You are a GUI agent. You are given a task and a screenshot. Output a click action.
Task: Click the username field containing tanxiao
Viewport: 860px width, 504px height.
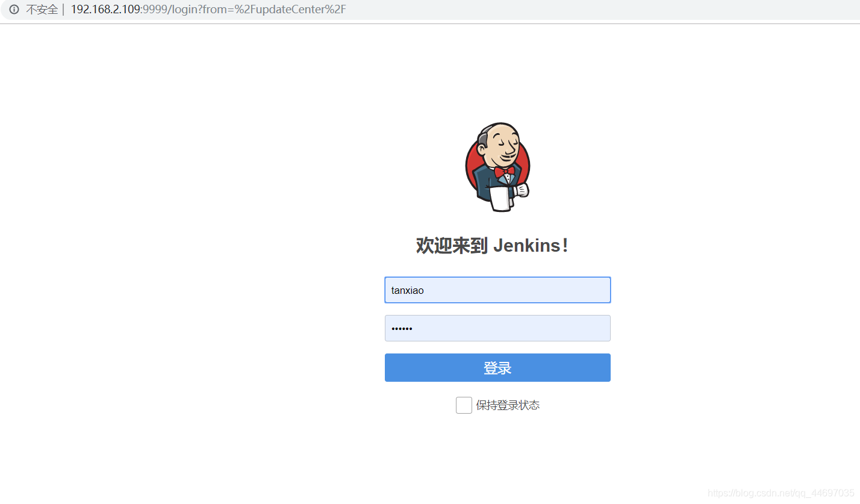coord(497,290)
